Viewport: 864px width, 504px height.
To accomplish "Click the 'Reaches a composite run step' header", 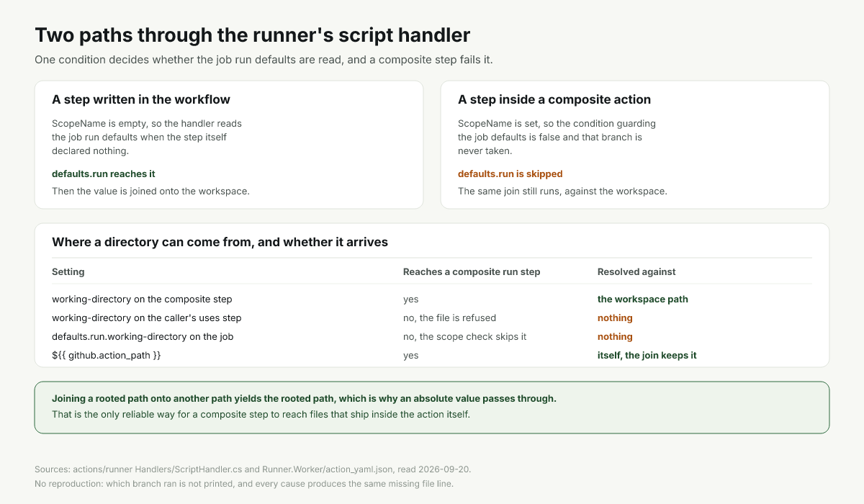I will 472,272.
